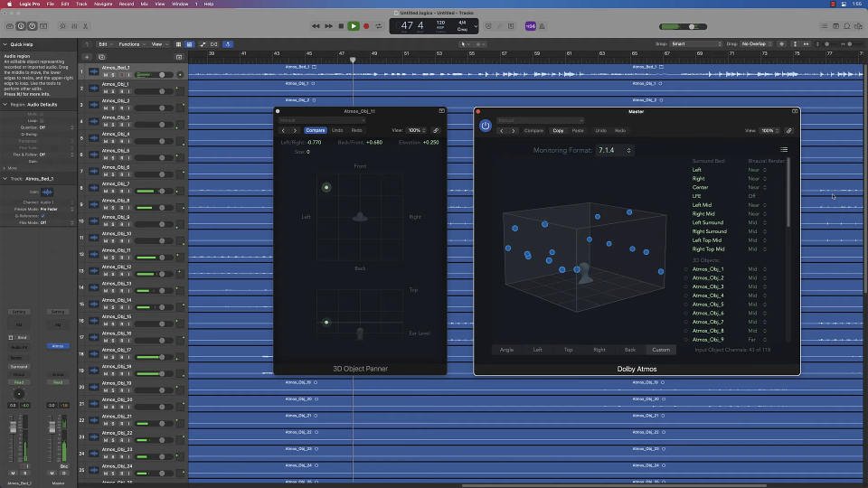Click the Forward transport button
This screenshot has width=868, height=488.
pos(328,26)
